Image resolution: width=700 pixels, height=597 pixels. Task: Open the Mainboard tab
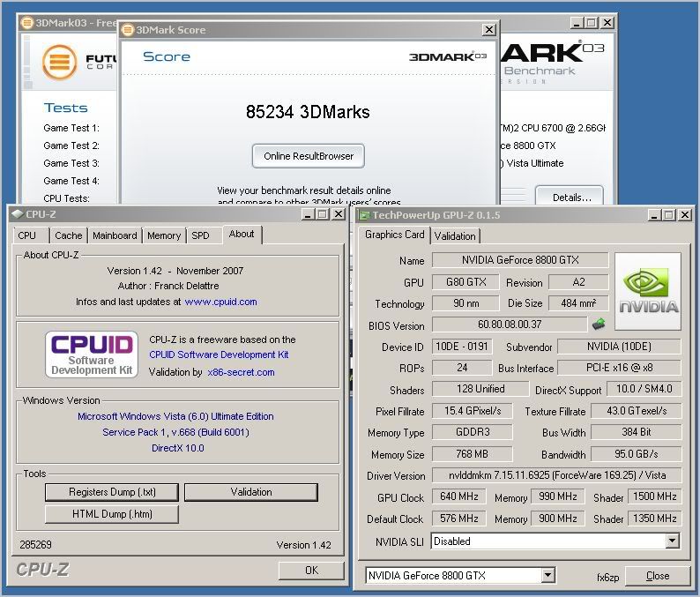[x=115, y=235]
